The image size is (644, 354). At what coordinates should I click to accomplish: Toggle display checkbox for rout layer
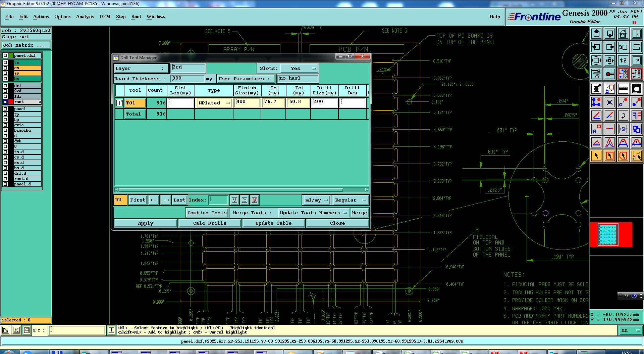point(5,102)
